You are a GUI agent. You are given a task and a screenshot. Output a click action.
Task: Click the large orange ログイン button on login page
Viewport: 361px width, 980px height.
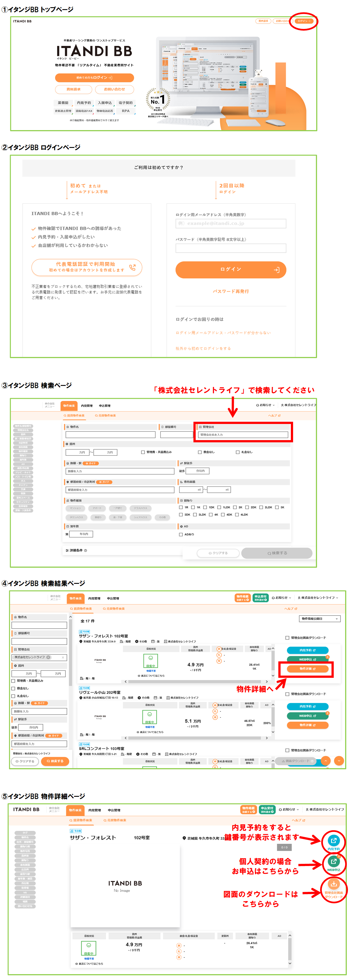pos(231,269)
